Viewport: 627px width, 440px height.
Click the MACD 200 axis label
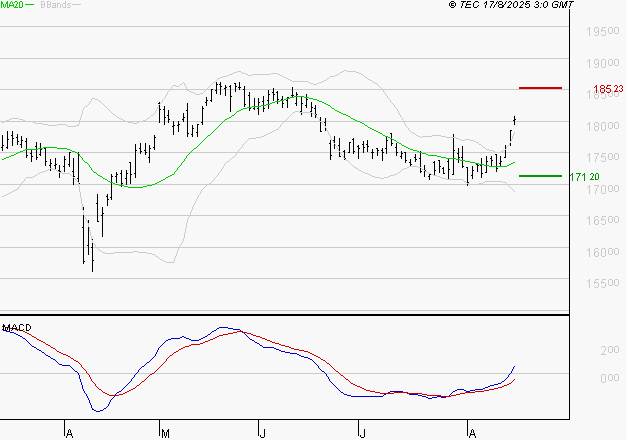(x=610, y=350)
